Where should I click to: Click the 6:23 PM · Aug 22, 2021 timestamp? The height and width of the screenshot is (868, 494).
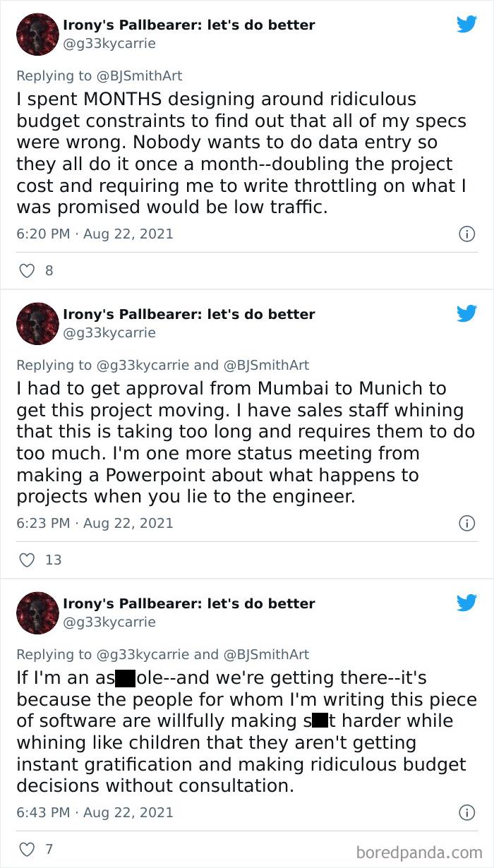pos(95,523)
